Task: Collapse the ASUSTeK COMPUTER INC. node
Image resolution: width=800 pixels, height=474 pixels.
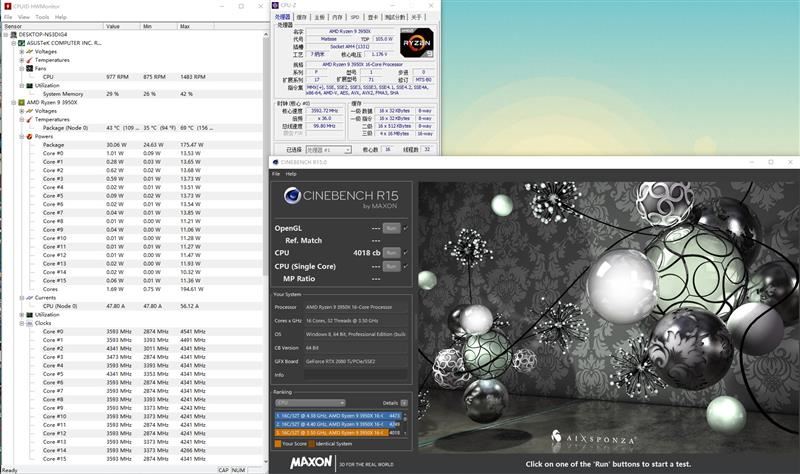Action: click(x=14, y=43)
